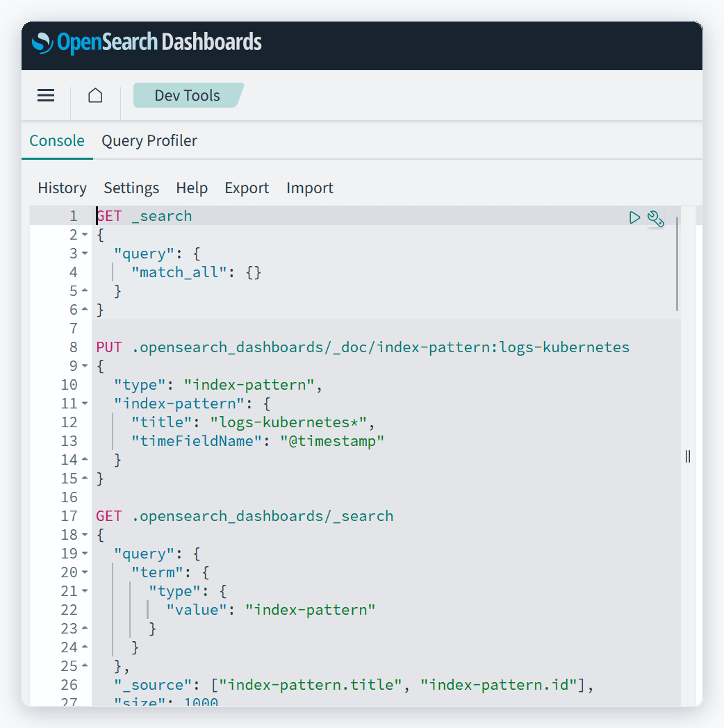Click the OpenSearch Dashboards logo
This screenshot has width=724, height=728.
coord(147,42)
